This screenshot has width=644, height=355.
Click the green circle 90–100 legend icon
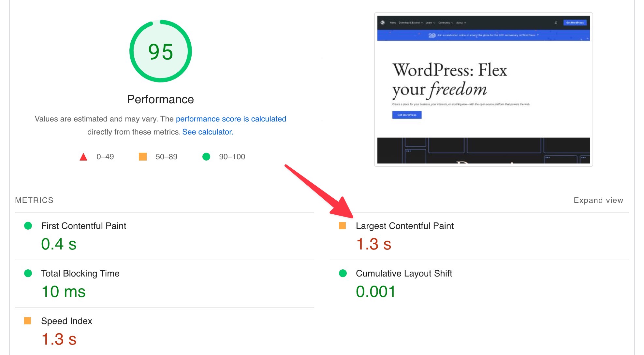coord(206,157)
